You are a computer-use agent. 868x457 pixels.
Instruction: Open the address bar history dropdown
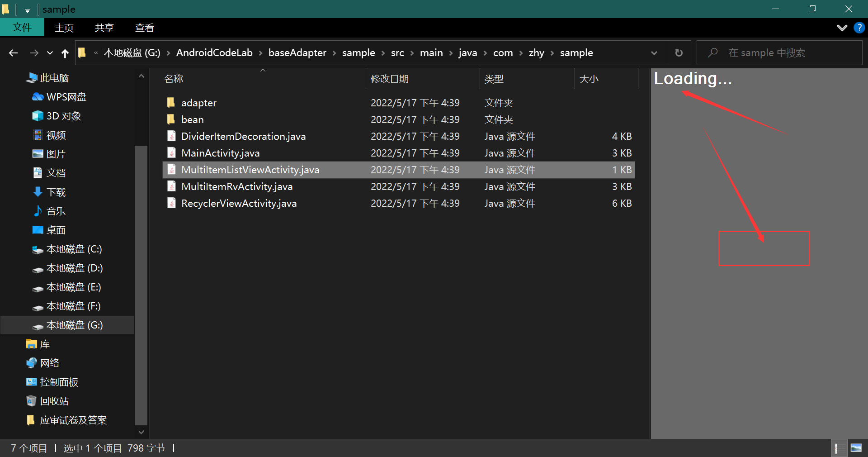(x=654, y=52)
